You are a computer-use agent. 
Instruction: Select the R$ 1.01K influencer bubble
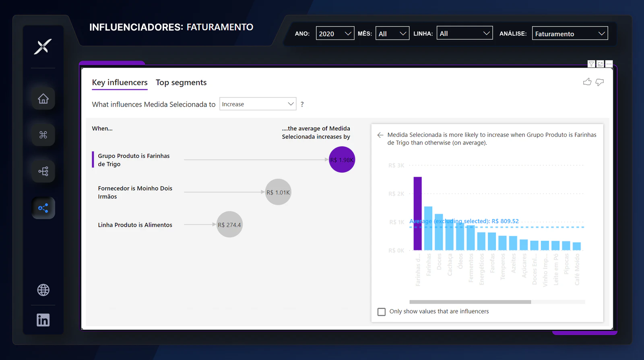pyautogui.click(x=278, y=192)
